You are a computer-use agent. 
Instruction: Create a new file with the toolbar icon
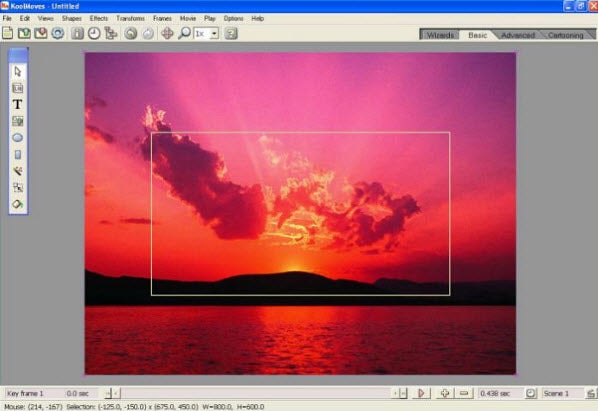pyautogui.click(x=8, y=34)
